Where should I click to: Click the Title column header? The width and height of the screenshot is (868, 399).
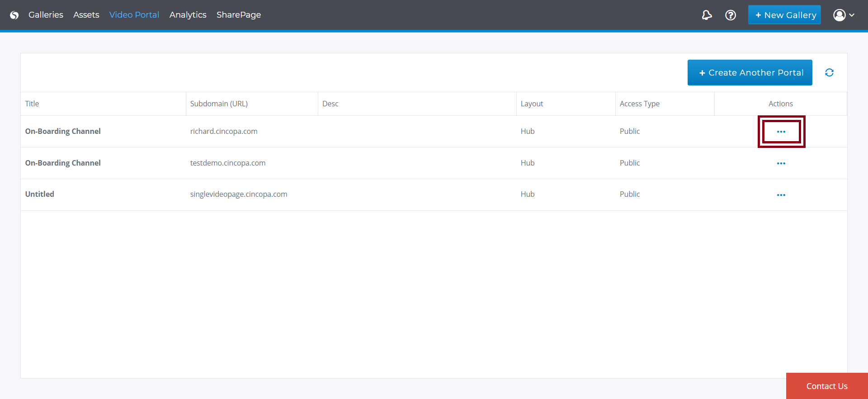pos(32,104)
